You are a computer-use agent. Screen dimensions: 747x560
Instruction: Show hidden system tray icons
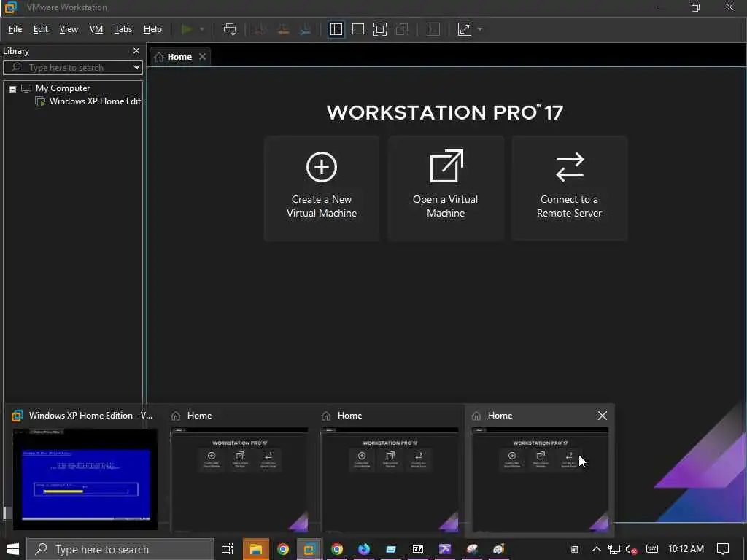point(597,549)
